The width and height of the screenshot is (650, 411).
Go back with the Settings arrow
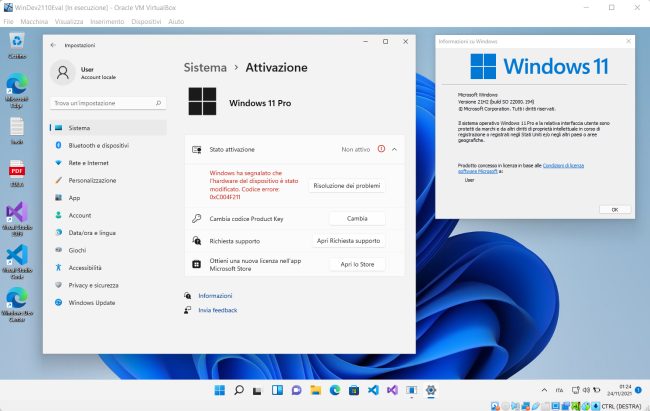point(53,45)
